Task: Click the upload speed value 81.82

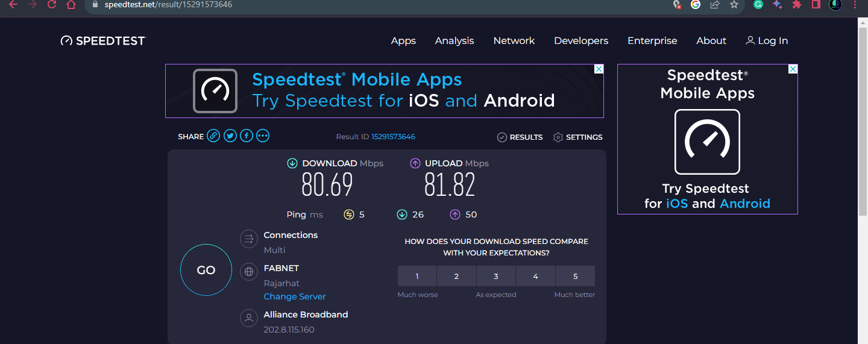Action: click(450, 185)
